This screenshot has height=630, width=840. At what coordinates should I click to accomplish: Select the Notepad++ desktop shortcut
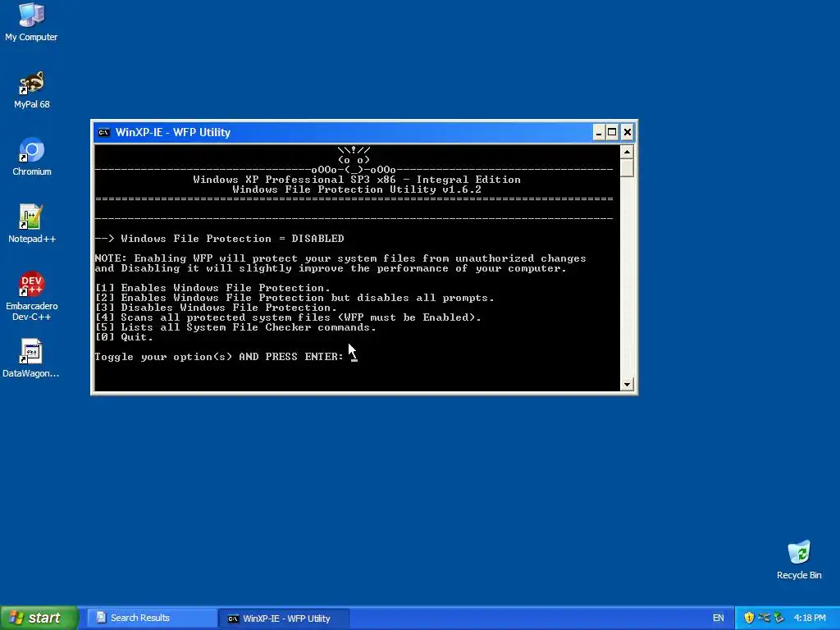[32, 224]
